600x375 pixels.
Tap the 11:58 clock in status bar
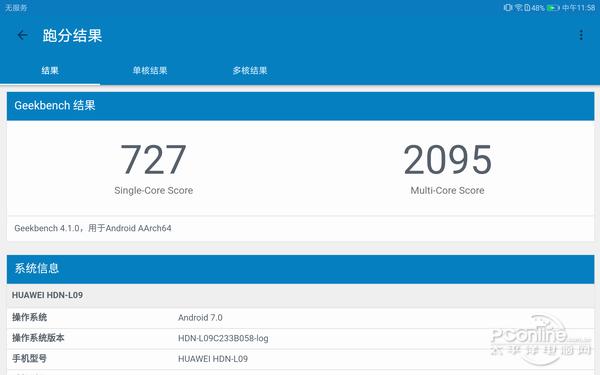pyautogui.click(x=578, y=8)
